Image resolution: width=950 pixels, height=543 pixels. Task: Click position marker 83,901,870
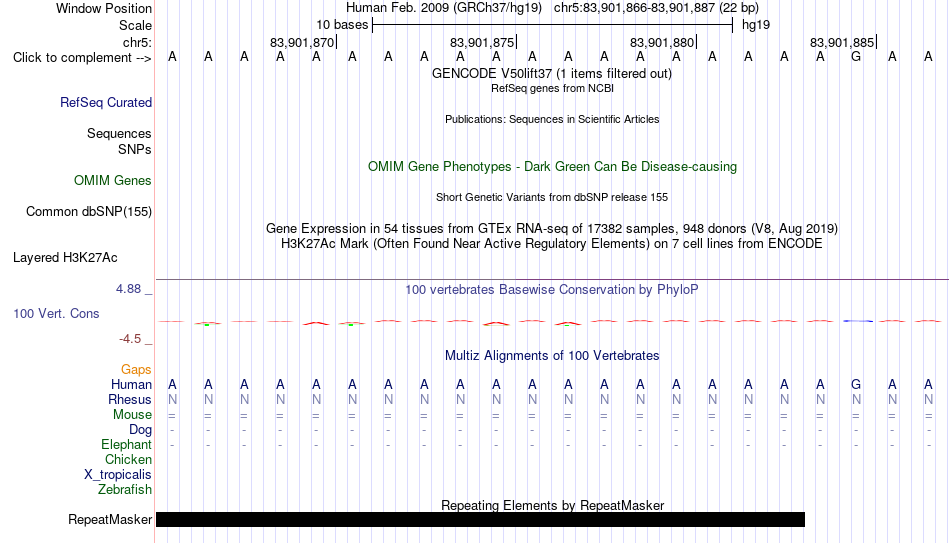[303, 42]
